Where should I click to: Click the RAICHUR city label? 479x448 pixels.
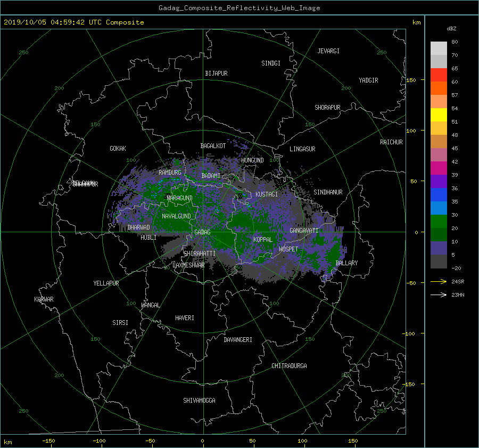tap(391, 142)
